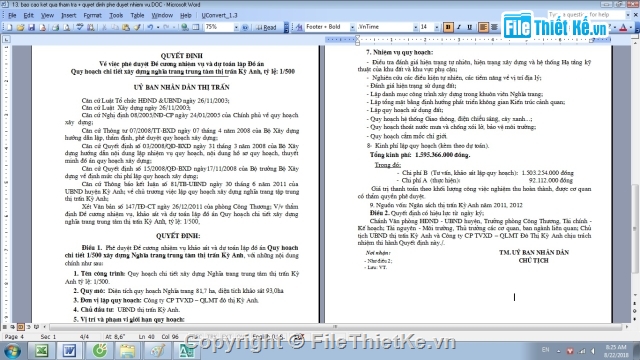This screenshot has width=640, height=360.
Task: Open the Format menu
Action: (92, 15)
